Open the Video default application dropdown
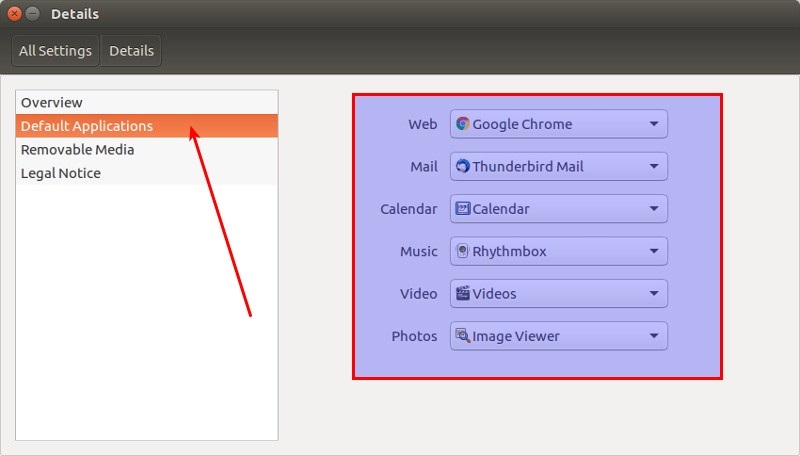Image resolution: width=800 pixels, height=456 pixels. [x=559, y=293]
